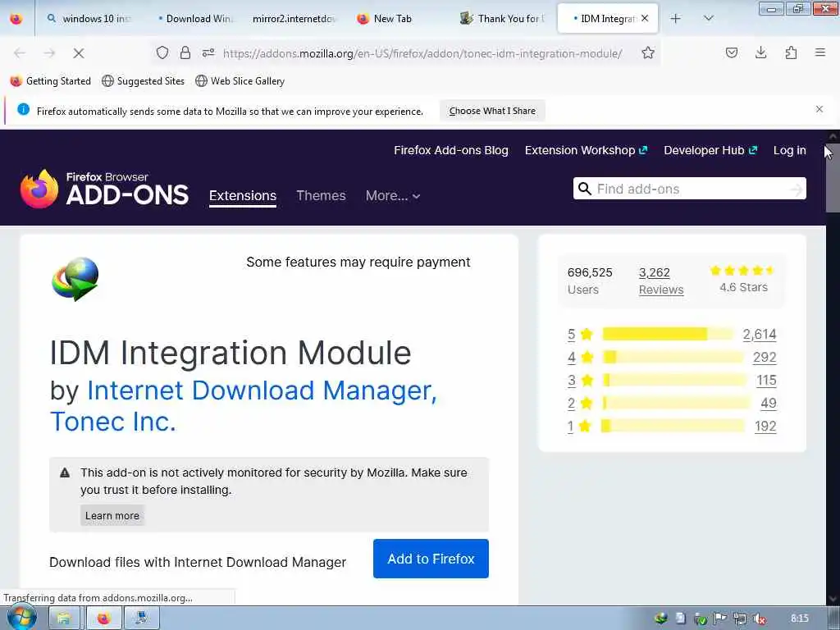The image size is (840, 630).
Task: Open the Firefox application menu
Action: click(820, 52)
